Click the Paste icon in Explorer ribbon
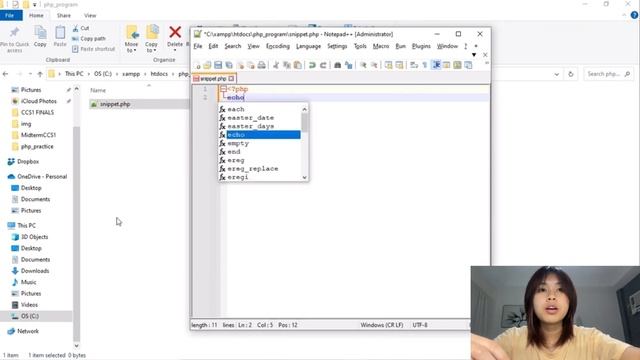640x360 pixels. tap(60, 36)
